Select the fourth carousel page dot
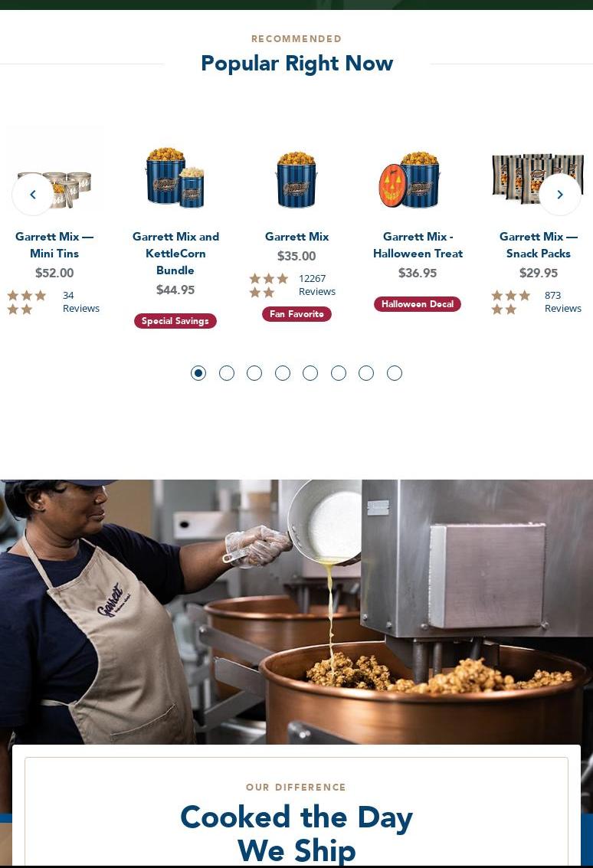The height and width of the screenshot is (868, 593). pos(283,373)
